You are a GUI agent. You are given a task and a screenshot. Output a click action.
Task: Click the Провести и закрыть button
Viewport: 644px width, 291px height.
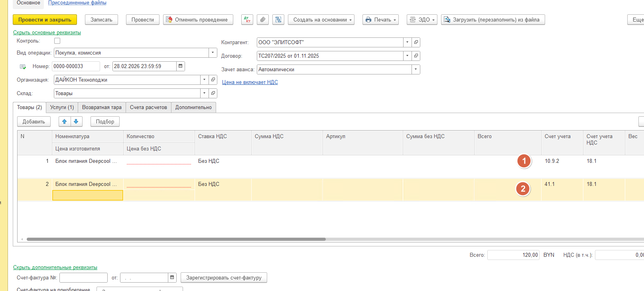click(45, 20)
